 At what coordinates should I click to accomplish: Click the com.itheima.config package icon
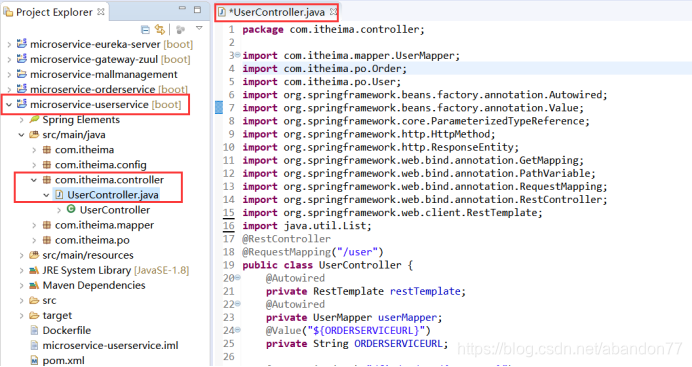[46, 165]
